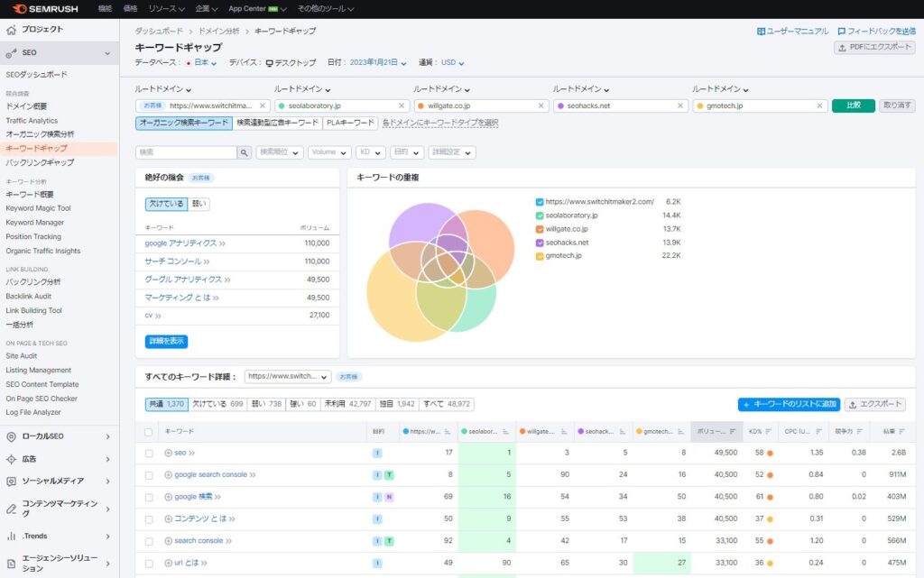This screenshot has height=578, width=924.
Task: Open the 検索順位 filter dropdown
Action: [280, 152]
